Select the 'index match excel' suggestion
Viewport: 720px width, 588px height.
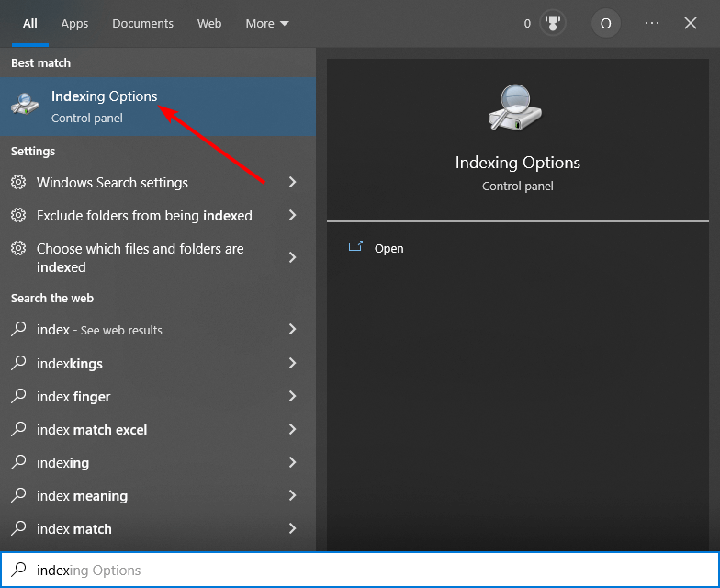[x=158, y=430]
